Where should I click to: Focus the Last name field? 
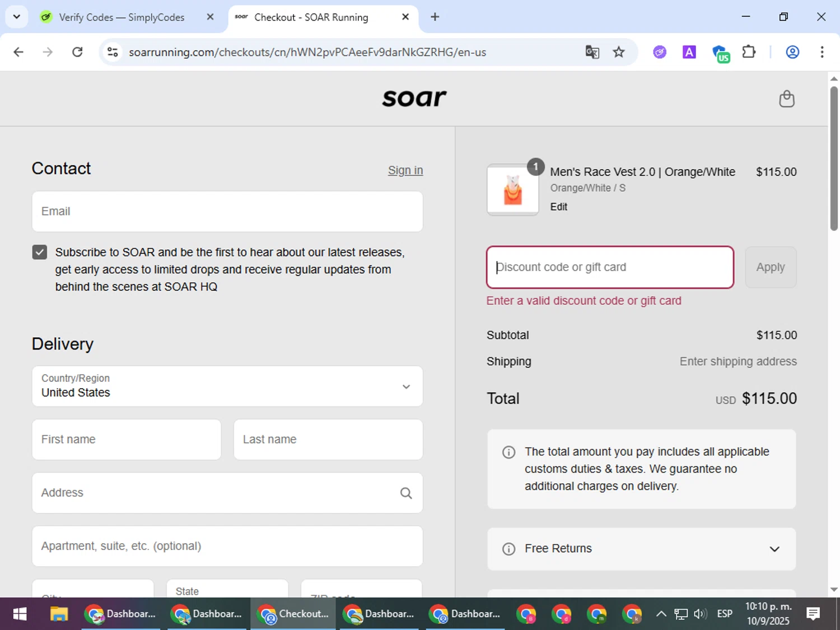pyautogui.click(x=328, y=440)
